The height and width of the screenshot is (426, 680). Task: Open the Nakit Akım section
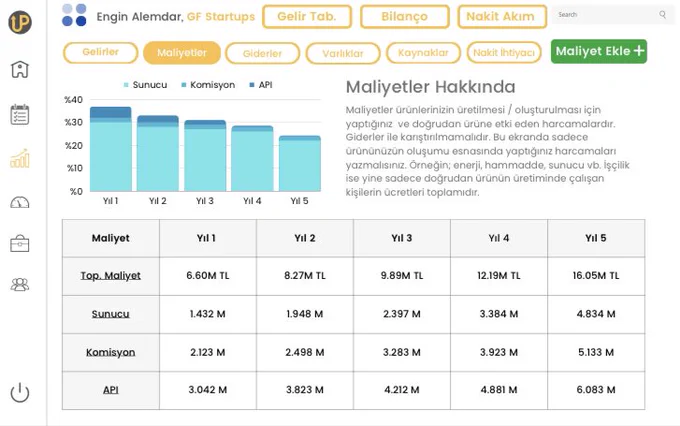point(502,16)
